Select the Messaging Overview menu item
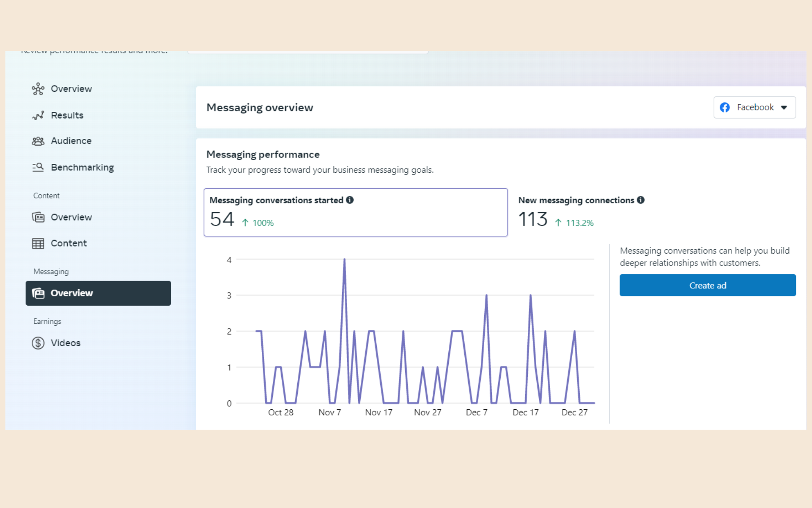Screen dimensions: 812x508 coord(98,293)
